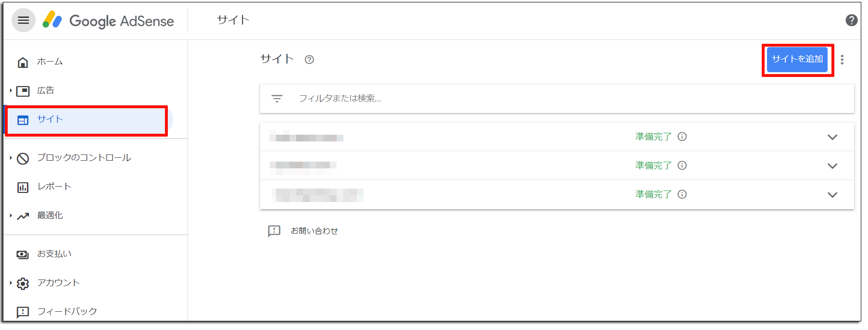Click the サイトを追加 button
Screen dimensions: 868x330
[x=797, y=59]
